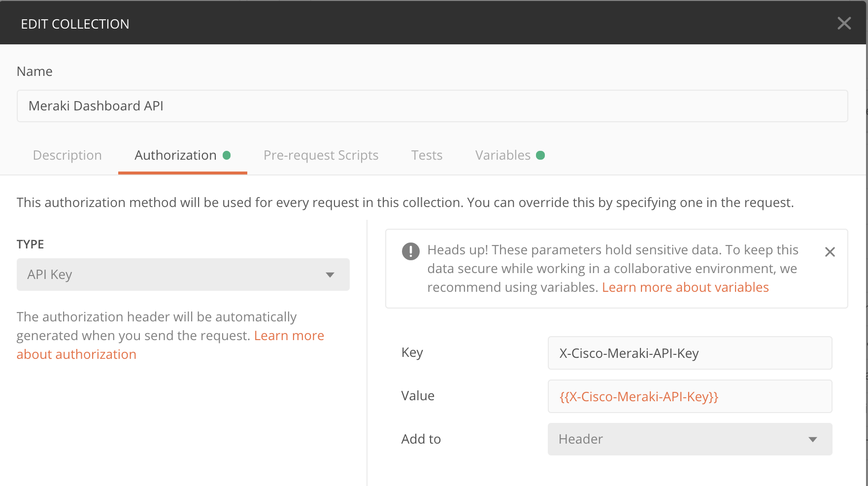Dismiss the sensitive data warning banner
Image resolution: width=868 pixels, height=486 pixels.
830,252
